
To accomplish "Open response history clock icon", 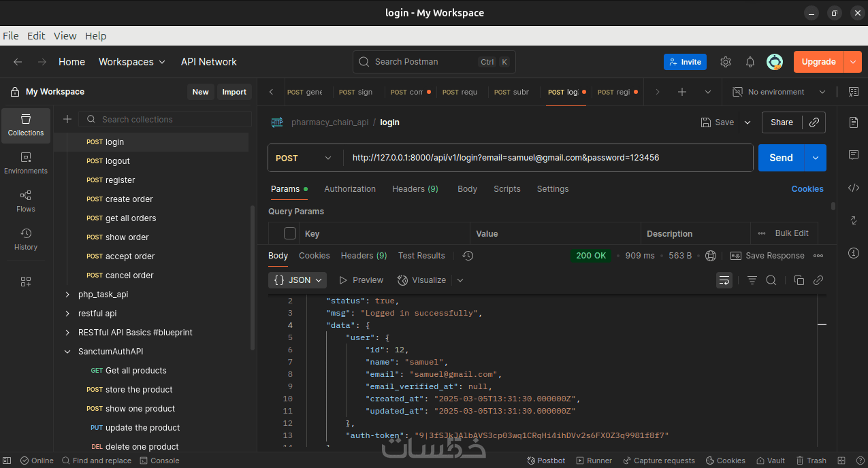I will point(468,256).
